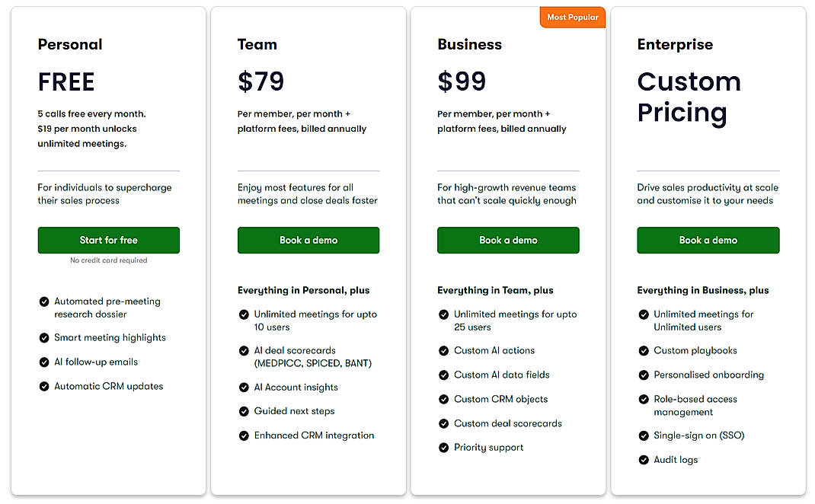
Task: Click the checkmark beside Automatic CRM updates
Action: click(44, 386)
